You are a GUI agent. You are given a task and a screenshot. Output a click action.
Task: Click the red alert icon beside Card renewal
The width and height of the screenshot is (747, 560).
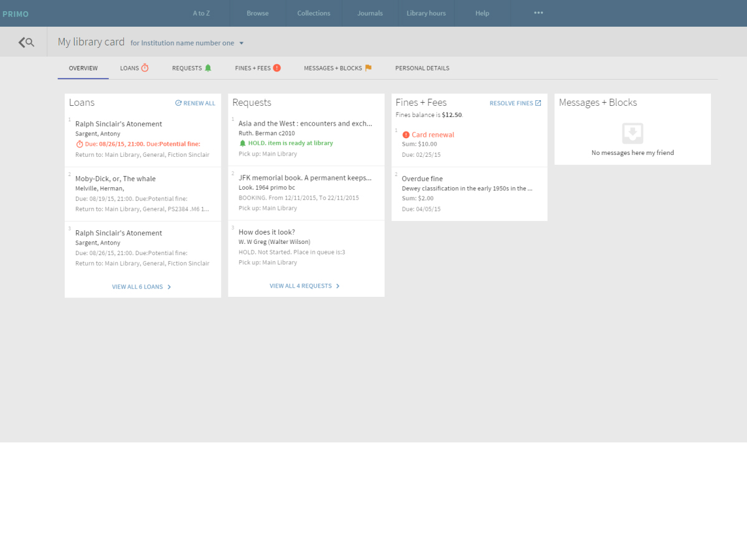[x=406, y=135]
